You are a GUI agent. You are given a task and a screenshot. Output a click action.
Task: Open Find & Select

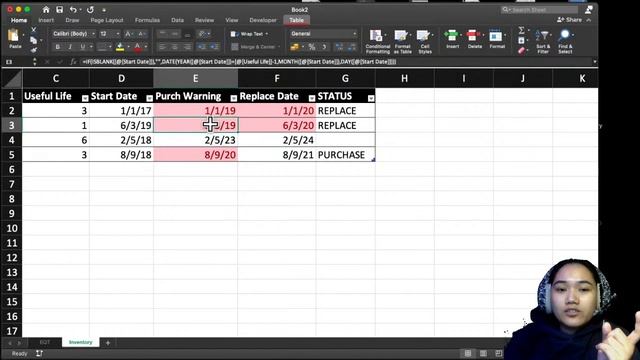565,41
